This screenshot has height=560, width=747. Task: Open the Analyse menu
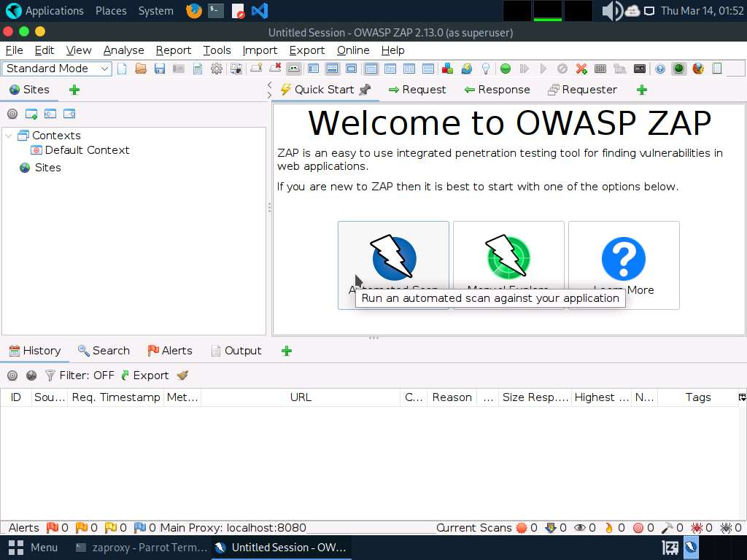pyautogui.click(x=123, y=50)
